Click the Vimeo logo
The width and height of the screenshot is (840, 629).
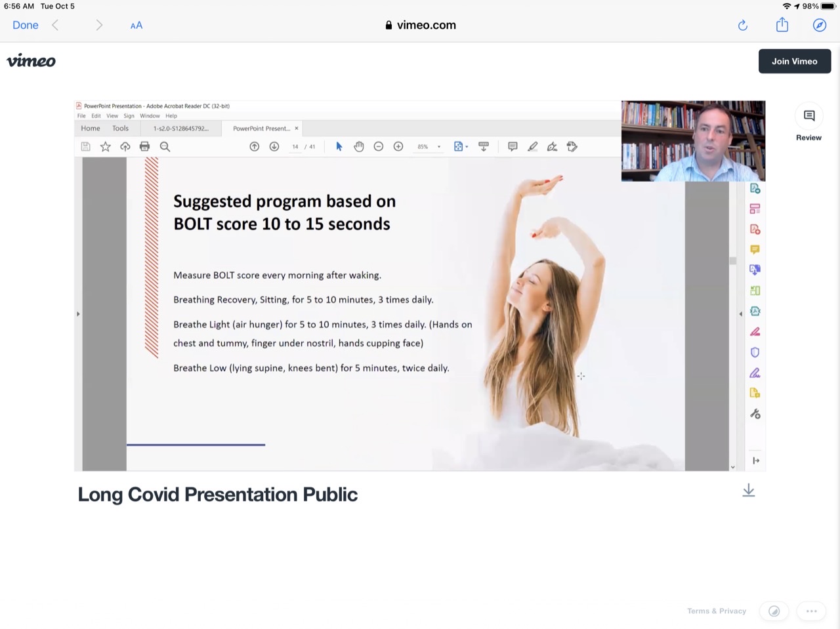31,61
